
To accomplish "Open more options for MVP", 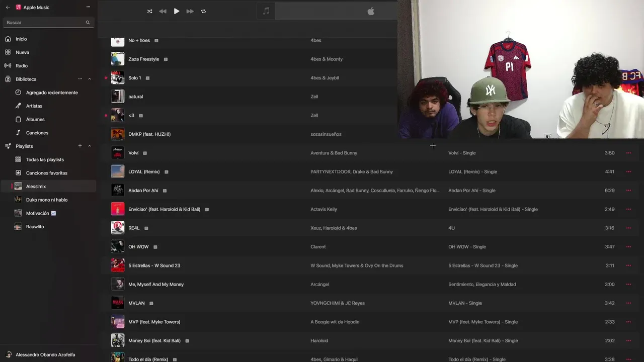I will click(x=628, y=322).
